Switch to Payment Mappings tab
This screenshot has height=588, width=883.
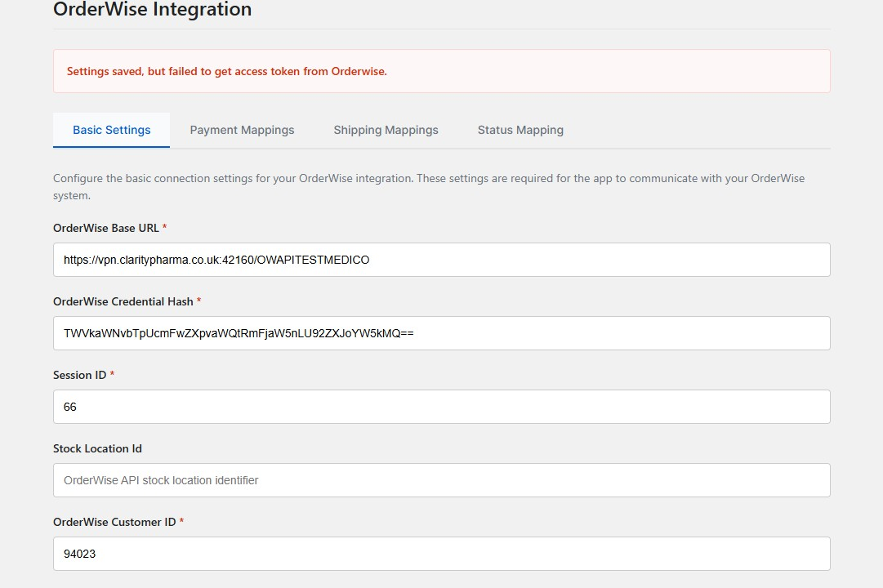pyautogui.click(x=242, y=130)
